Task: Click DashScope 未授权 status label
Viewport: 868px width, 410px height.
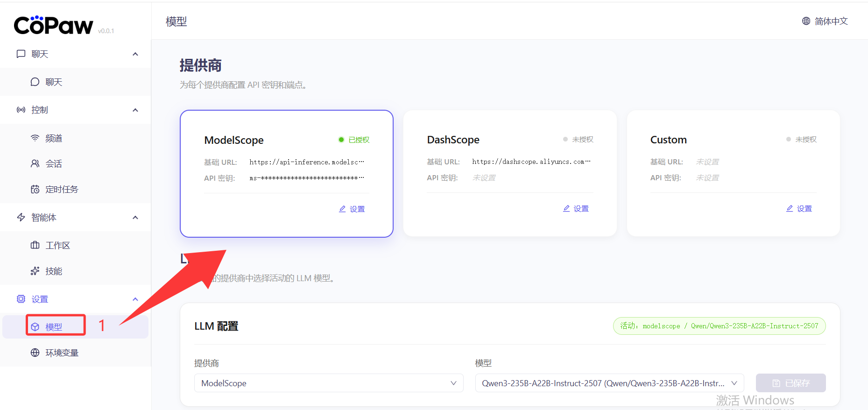Action: (x=583, y=139)
